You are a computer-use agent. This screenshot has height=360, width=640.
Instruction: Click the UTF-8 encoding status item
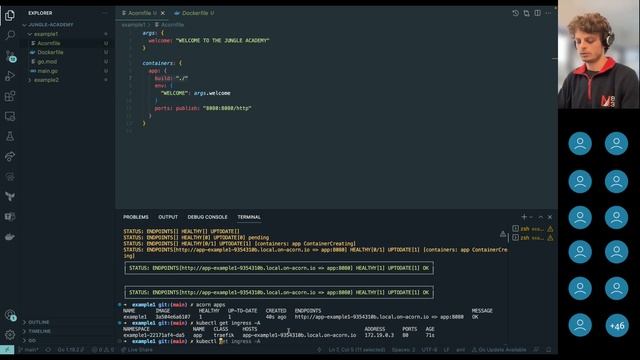tap(429, 349)
